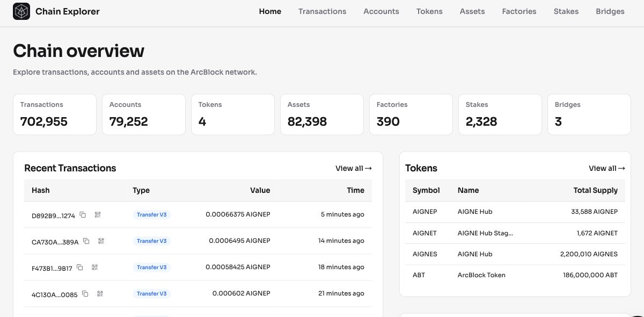Viewport: 644px width, 317px height.
Task: Open the Stakes 2,328 stat card
Action: pos(500,114)
